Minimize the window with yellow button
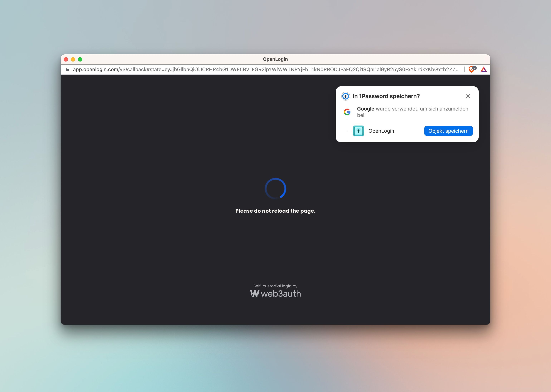Image resolution: width=551 pixels, height=392 pixels. click(73, 59)
